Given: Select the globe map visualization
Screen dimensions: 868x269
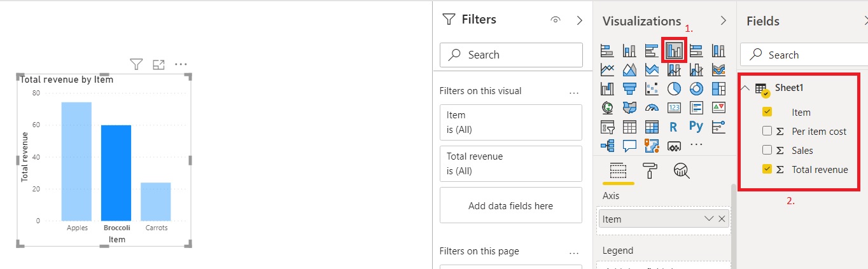Looking at the screenshot, I should (607, 107).
